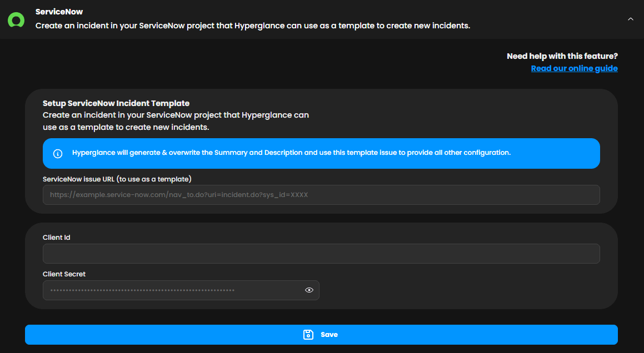Click the Client Secret field label

[64, 274]
